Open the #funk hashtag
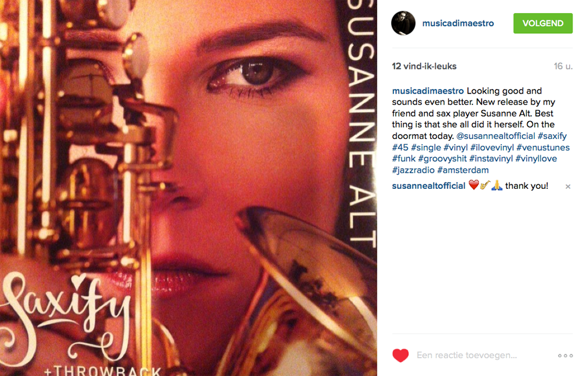This screenshot has height=376, width=588. (404, 158)
